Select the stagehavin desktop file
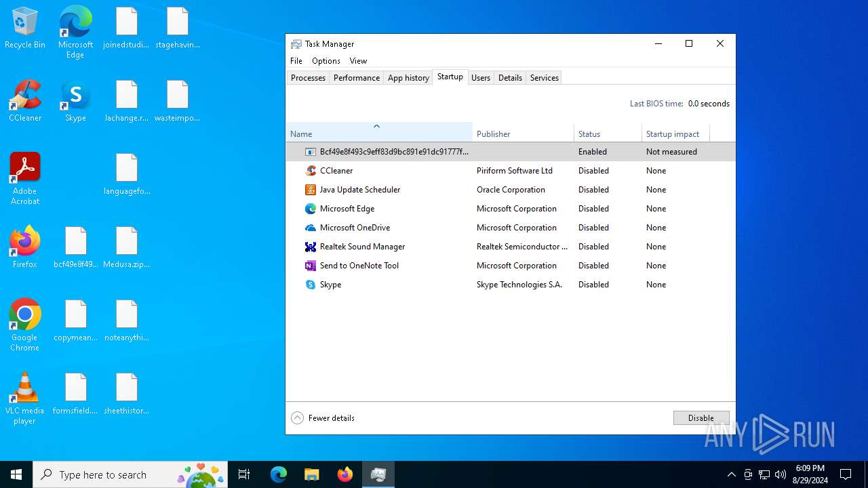868x488 pixels. click(x=178, y=28)
